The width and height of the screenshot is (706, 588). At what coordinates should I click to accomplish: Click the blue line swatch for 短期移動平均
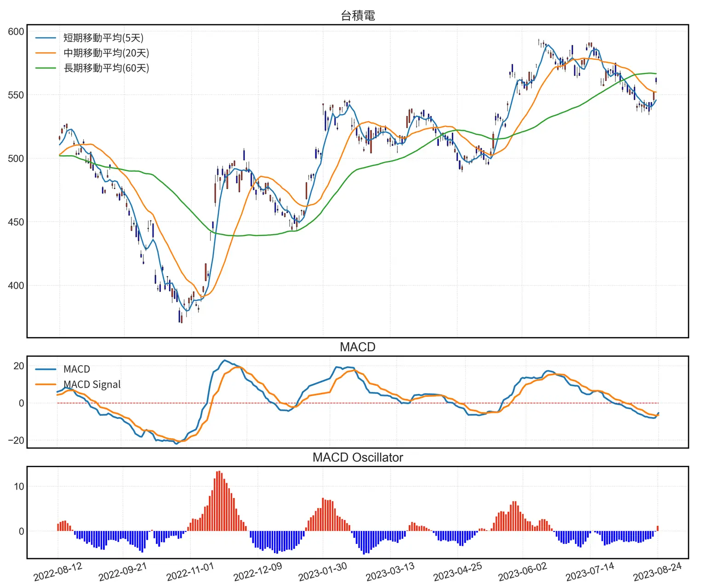tap(46, 38)
